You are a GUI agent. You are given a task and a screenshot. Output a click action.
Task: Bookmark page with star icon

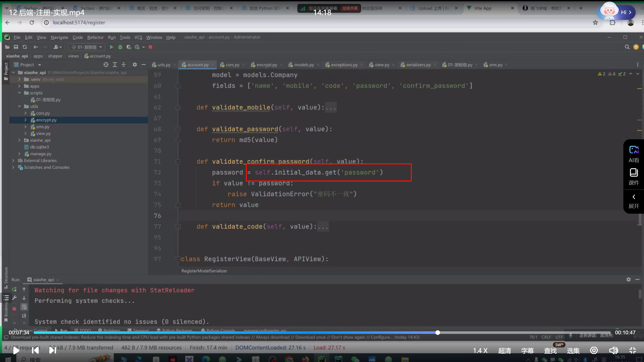[x=595, y=23]
